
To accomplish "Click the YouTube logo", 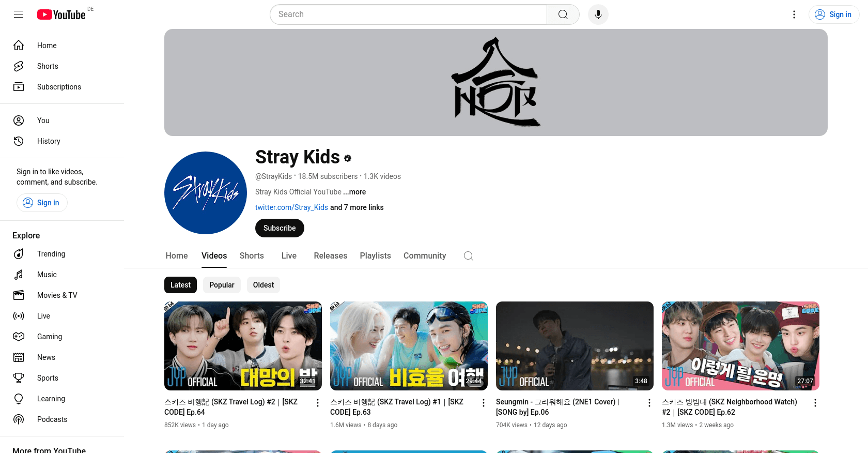I will pos(61,14).
